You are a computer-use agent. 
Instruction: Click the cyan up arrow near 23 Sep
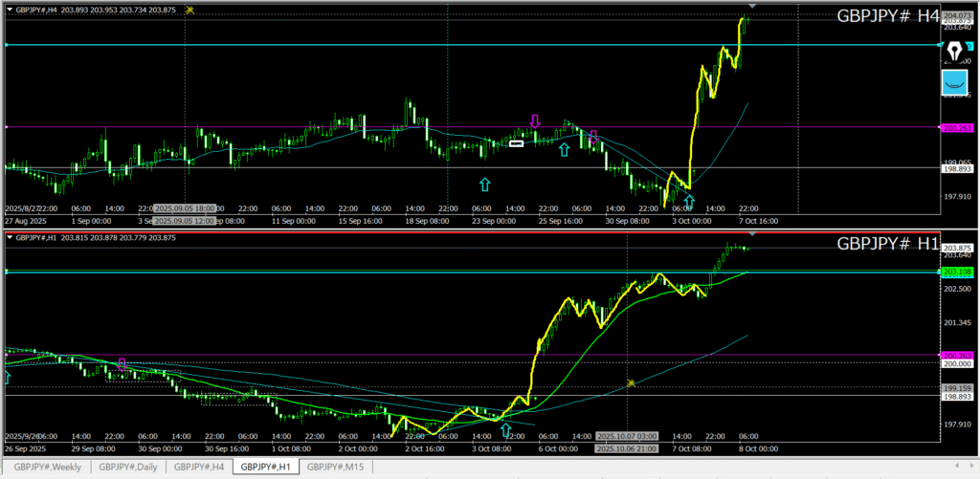[484, 183]
